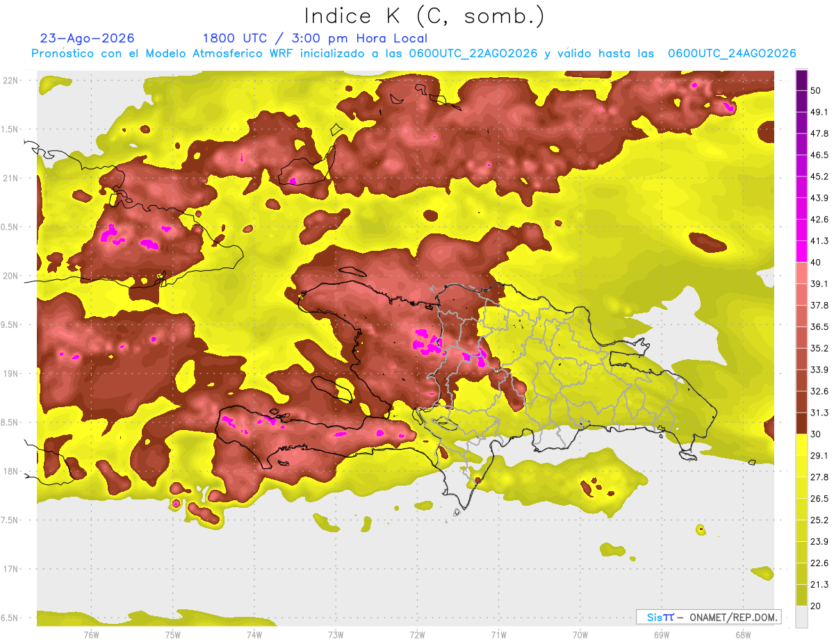This screenshot has width=834, height=644.
Task: Click the colorbar value '43.9'
Action: tap(819, 198)
